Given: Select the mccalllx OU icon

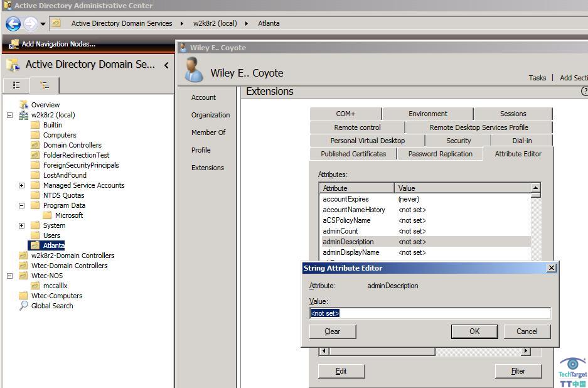Looking at the screenshot, I should [35, 286].
